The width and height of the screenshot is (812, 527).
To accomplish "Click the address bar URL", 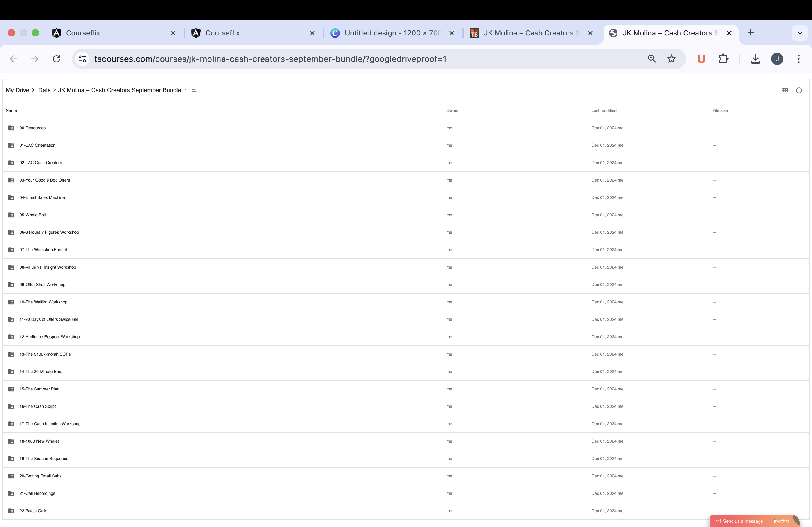I will (270, 59).
